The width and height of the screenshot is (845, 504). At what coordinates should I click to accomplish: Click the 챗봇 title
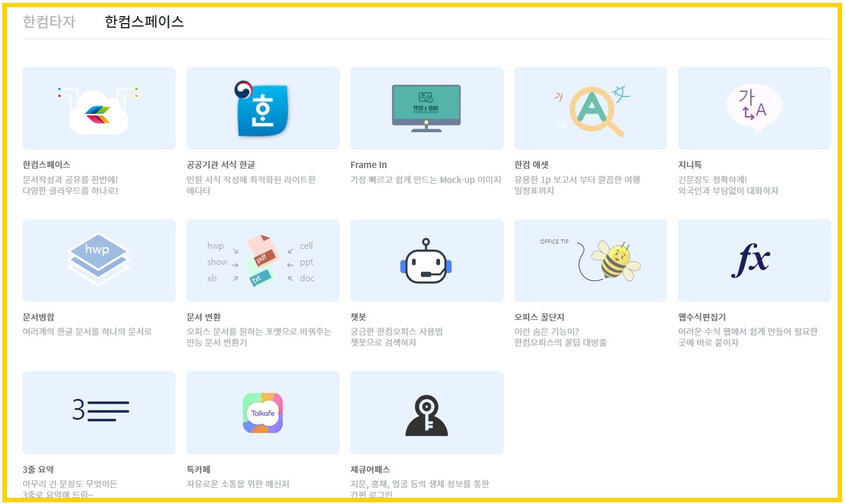tap(358, 317)
